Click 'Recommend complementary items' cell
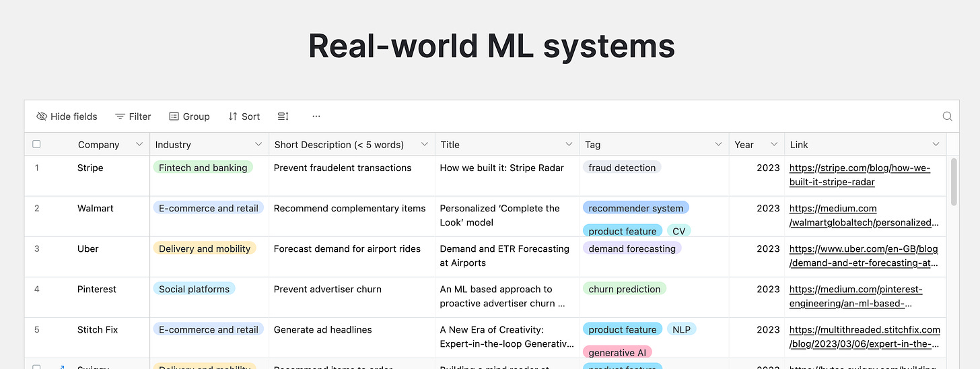The height and width of the screenshot is (369, 980). pyautogui.click(x=352, y=217)
